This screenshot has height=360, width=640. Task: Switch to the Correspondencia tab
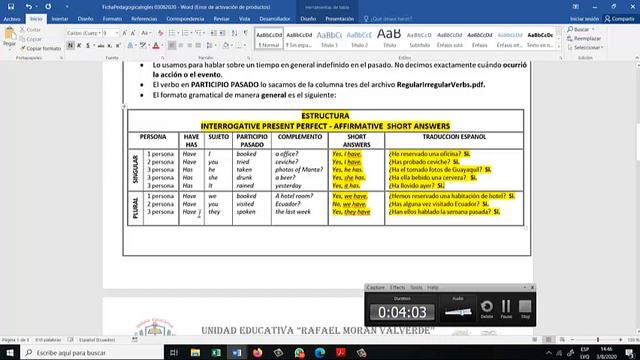[185, 19]
